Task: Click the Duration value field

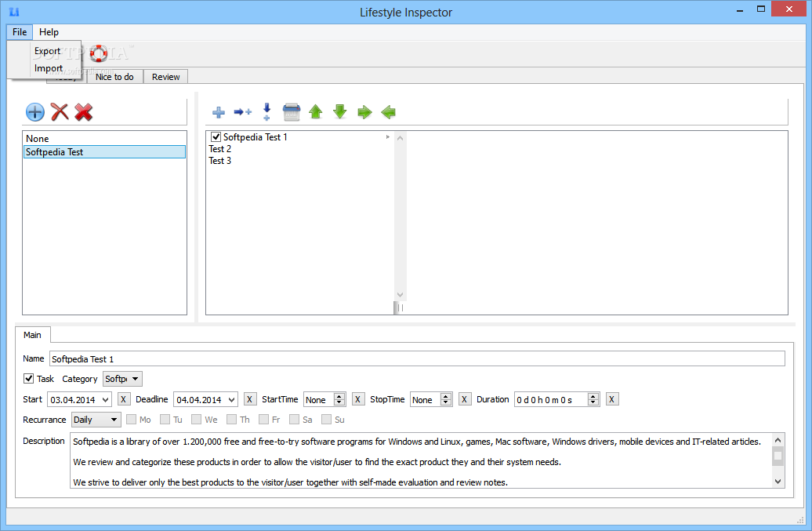Action: click(x=551, y=399)
